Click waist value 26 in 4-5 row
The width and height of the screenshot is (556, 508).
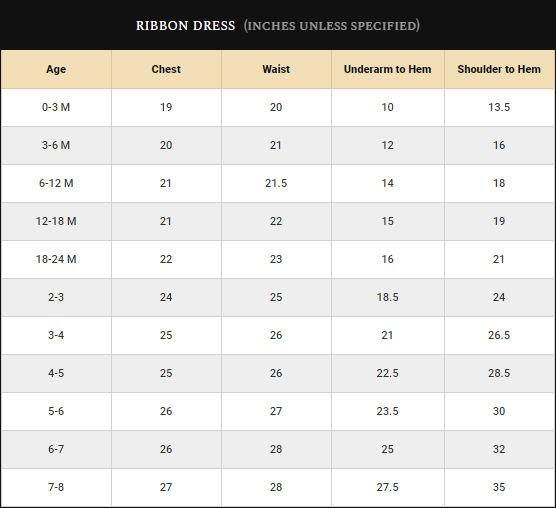(276, 373)
